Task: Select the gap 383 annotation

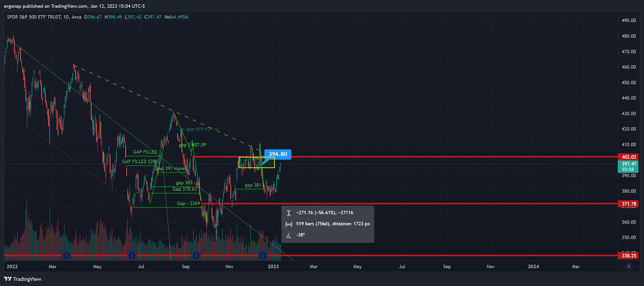Action: [184, 183]
